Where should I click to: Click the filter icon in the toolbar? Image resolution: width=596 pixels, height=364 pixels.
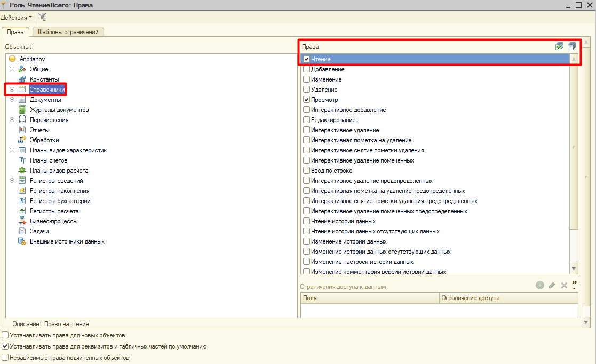43,17
